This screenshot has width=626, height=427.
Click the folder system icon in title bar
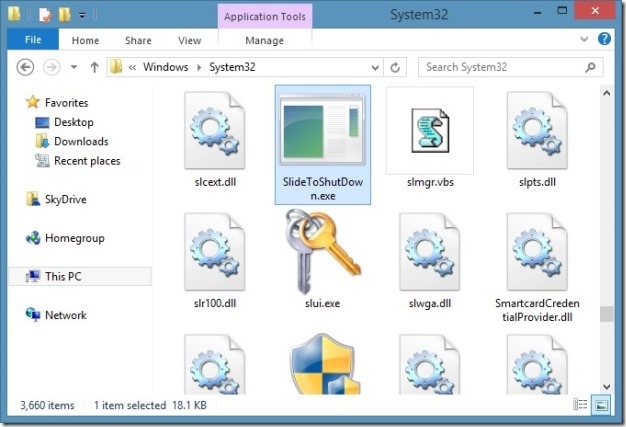pyautogui.click(x=14, y=14)
